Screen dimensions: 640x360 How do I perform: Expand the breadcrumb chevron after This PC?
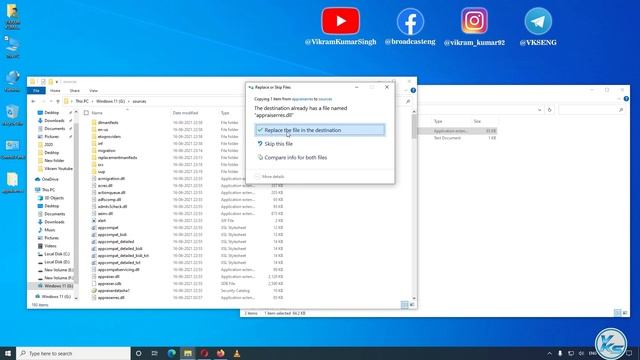point(92,101)
